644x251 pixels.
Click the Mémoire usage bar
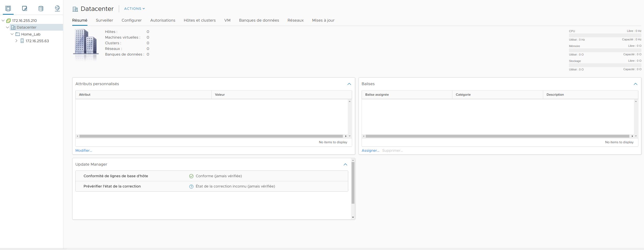[605, 50]
